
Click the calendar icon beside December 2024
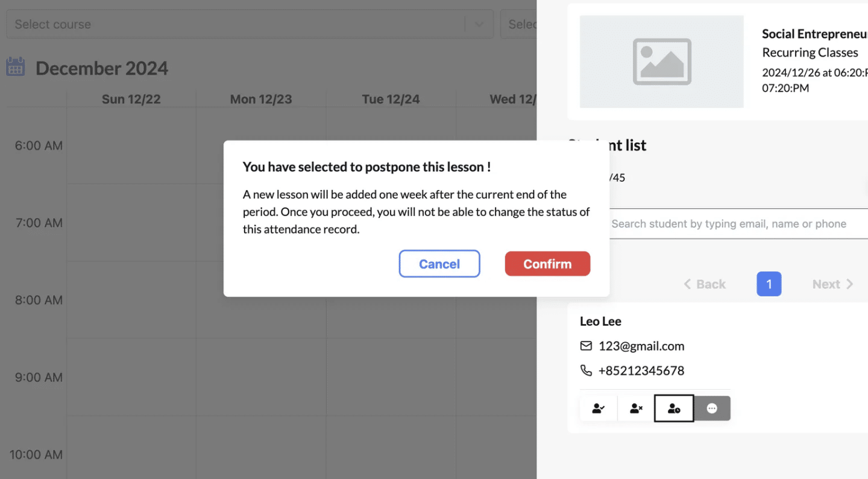click(x=16, y=66)
